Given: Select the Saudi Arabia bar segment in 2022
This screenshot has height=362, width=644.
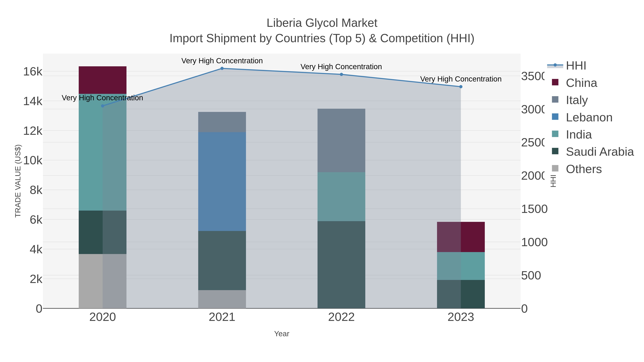Looking at the screenshot, I should (341, 265).
